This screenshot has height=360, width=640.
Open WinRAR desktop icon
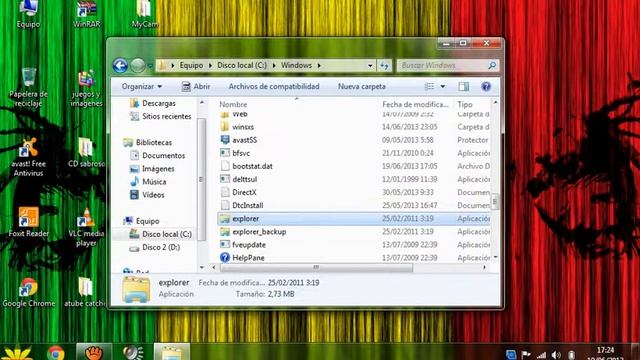point(87,14)
